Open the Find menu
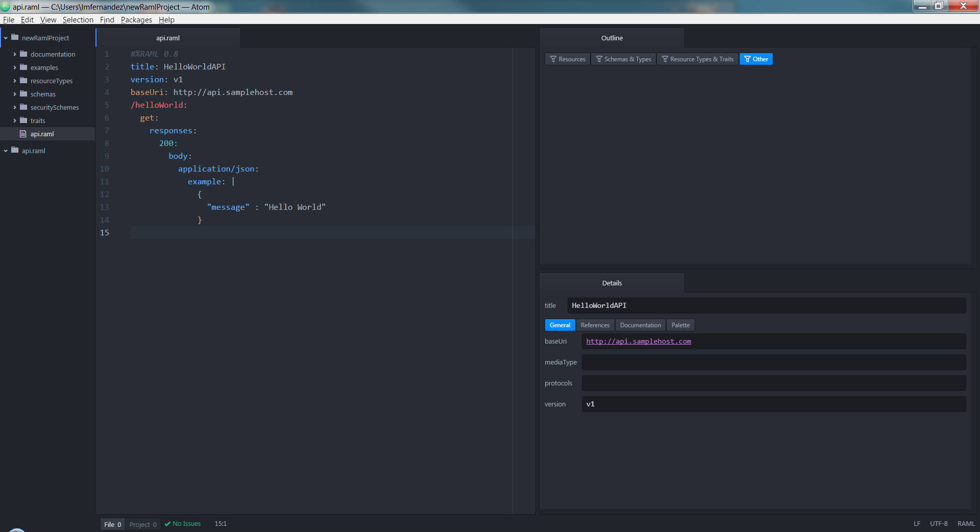Viewport: 980px width, 532px height. tap(107, 19)
